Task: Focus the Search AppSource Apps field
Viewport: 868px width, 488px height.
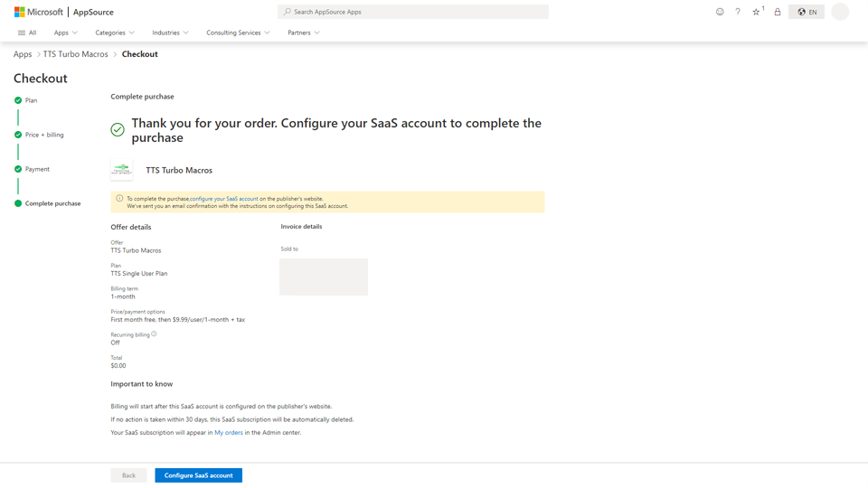Action: (x=413, y=12)
